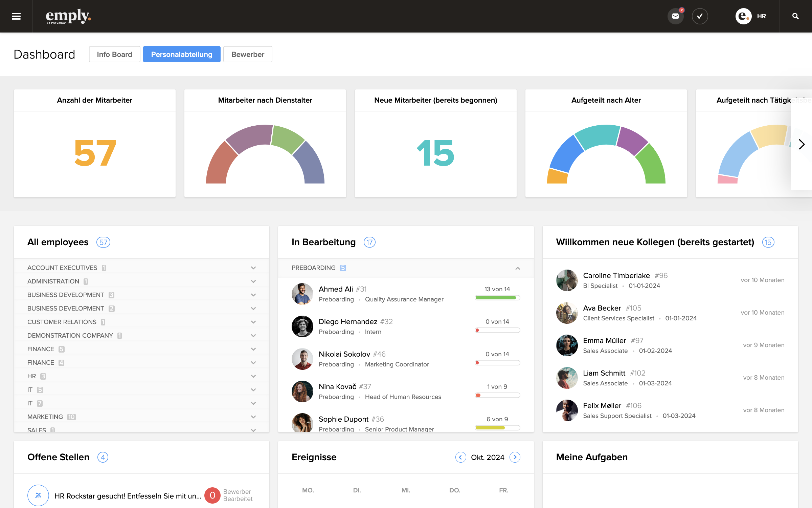This screenshot has width=812, height=508.
Task: Switch to the Bewerber tab
Action: coord(248,54)
